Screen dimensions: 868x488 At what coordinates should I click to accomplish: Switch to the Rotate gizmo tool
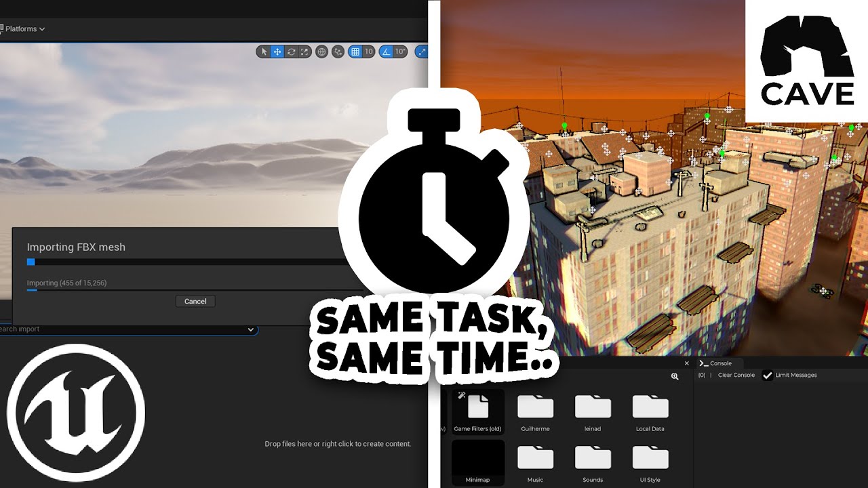tap(292, 52)
